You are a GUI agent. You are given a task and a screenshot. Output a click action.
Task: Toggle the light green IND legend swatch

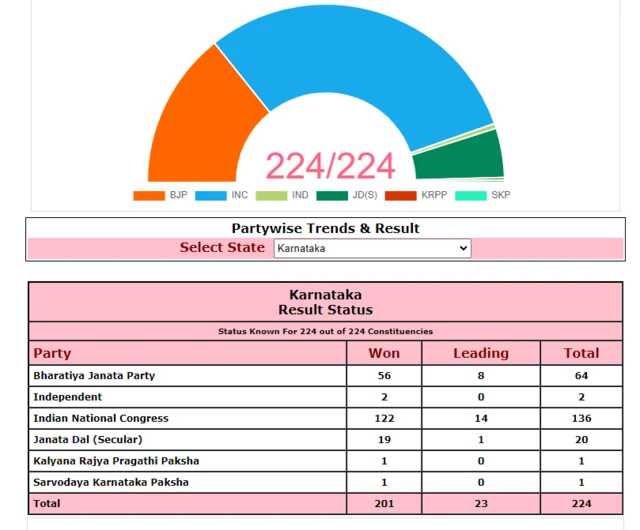(x=271, y=195)
